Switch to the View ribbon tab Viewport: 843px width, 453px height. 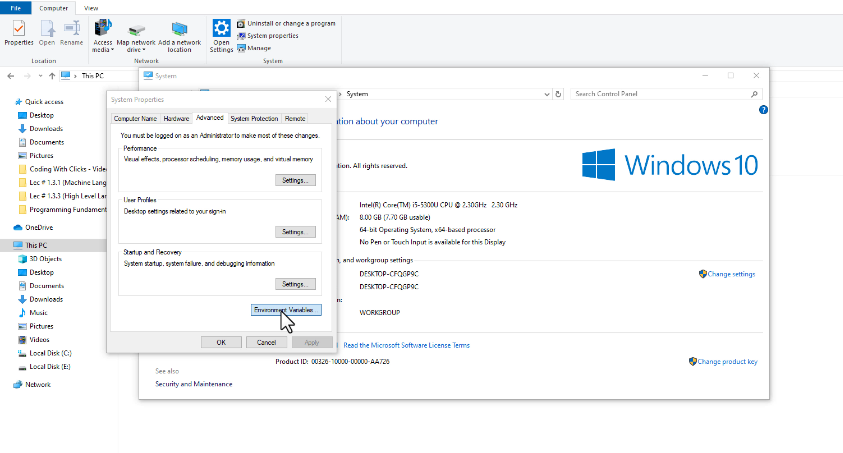pos(91,8)
